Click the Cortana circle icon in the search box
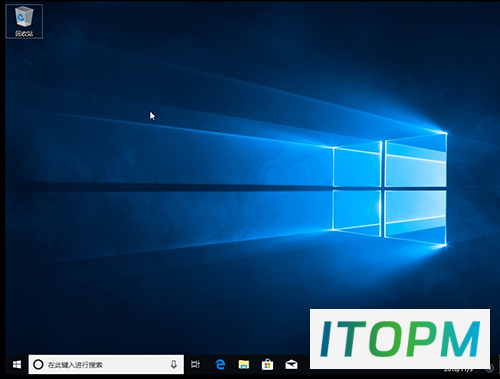Screen dimensions: 500x379 coord(38,364)
